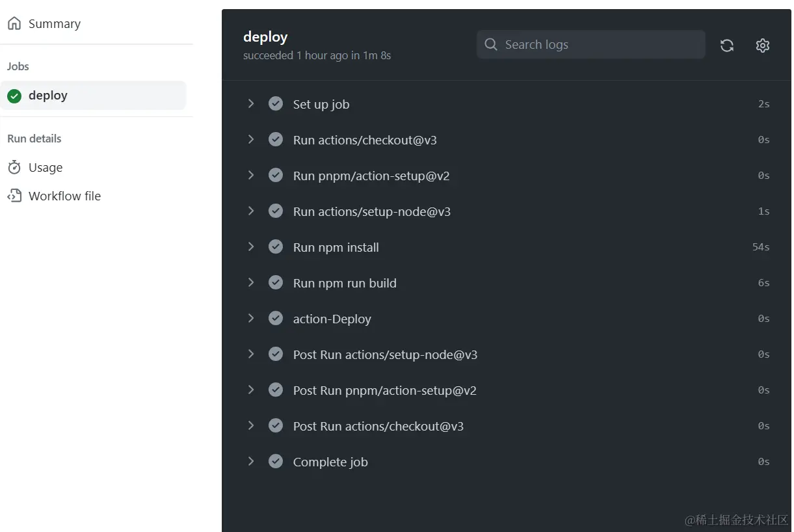The width and height of the screenshot is (794, 532).
Task: Open the log settings gear icon
Action: click(x=763, y=46)
